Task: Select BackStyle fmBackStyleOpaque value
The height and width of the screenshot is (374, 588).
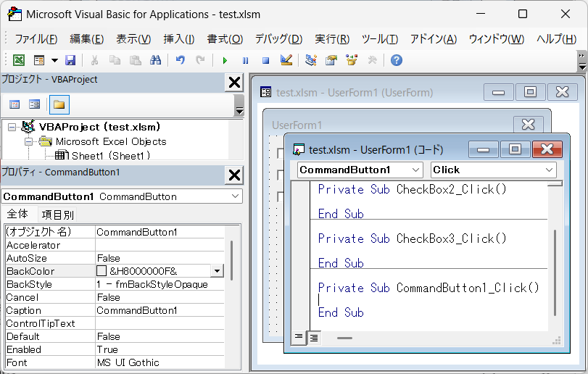Action: coord(160,284)
